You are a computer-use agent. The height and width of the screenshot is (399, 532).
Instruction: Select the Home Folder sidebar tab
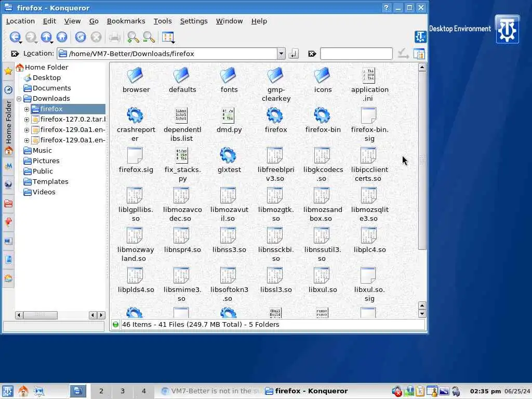point(8,128)
